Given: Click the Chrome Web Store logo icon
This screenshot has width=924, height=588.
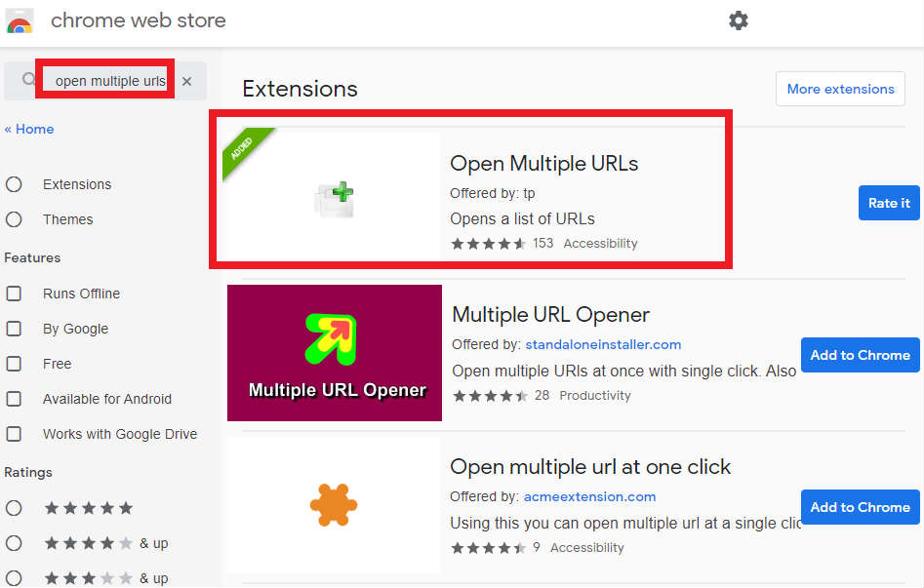Looking at the screenshot, I should click(20, 21).
